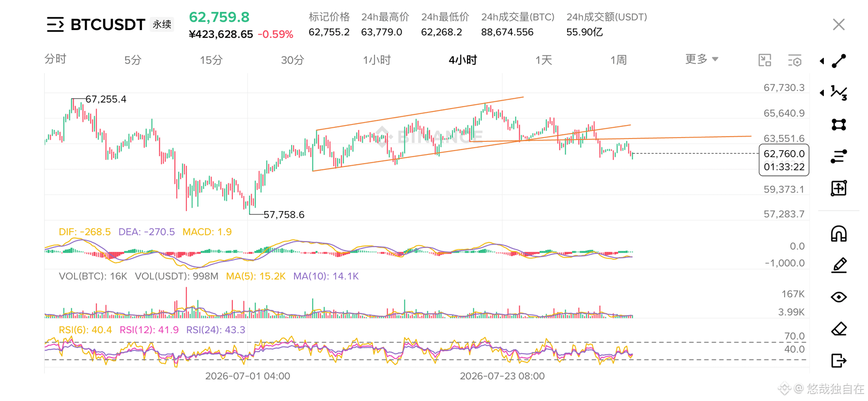Image resolution: width=868 pixels, height=401 pixels.
Task: Tap the 67,730.3 price axis label
Action: click(784, 88)
